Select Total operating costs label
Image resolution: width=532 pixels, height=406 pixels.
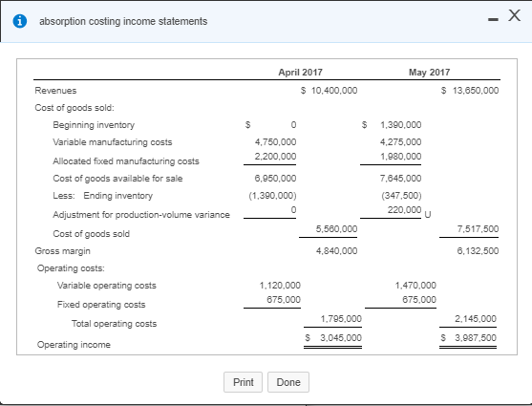point(114,324)
